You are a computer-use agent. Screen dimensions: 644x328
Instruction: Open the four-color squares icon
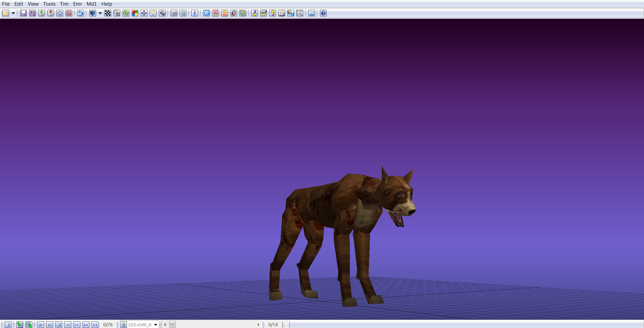pyautogui.click(x=135, y=13)
